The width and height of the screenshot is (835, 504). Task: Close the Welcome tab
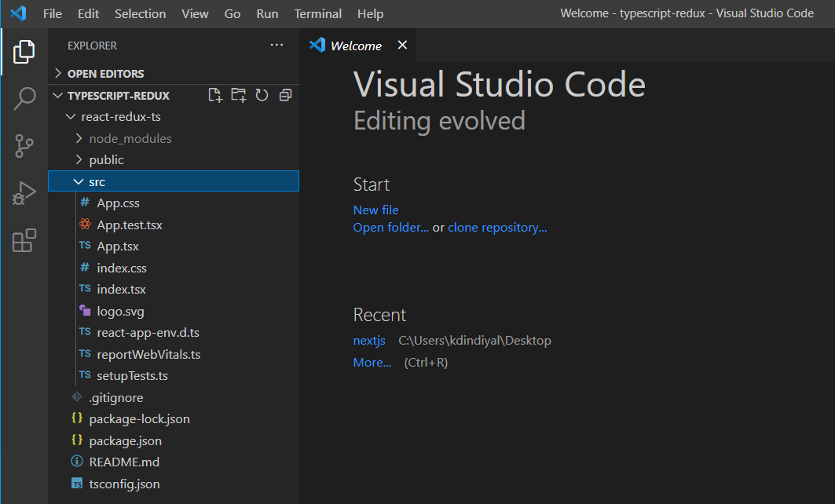pos(402,46)
